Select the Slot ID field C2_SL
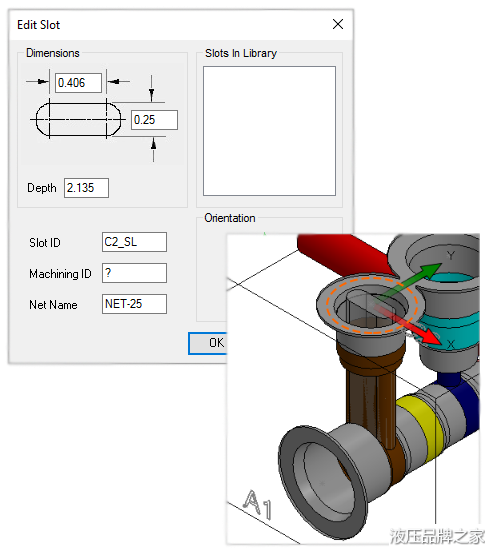 coord(134,242)
